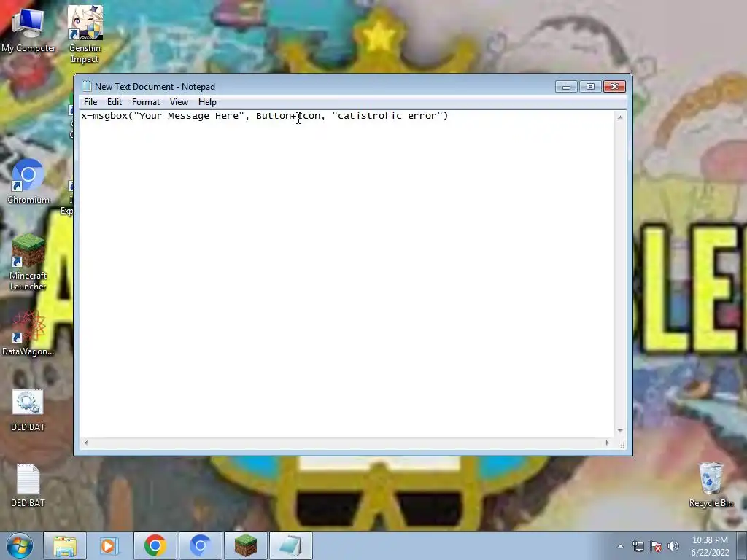Open Minecraft from the taskbar
Screen dimensions: 747x560
point(246,545)
